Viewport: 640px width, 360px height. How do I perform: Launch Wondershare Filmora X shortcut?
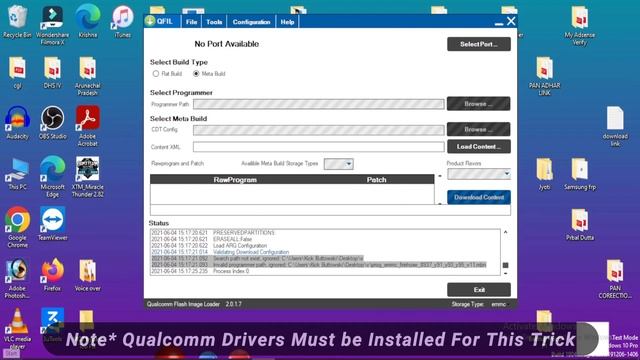(52, 25)
